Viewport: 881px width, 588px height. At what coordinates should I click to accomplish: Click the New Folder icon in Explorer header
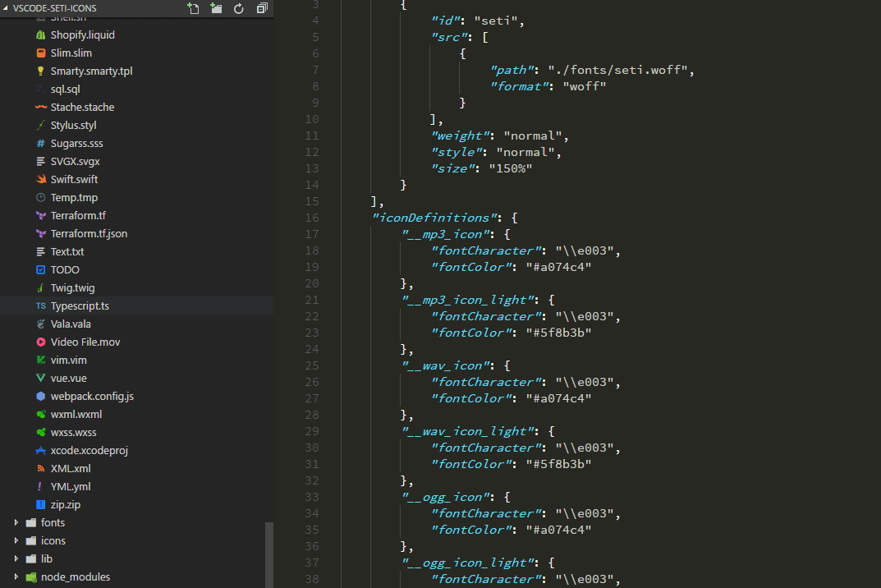click(217, 7)
